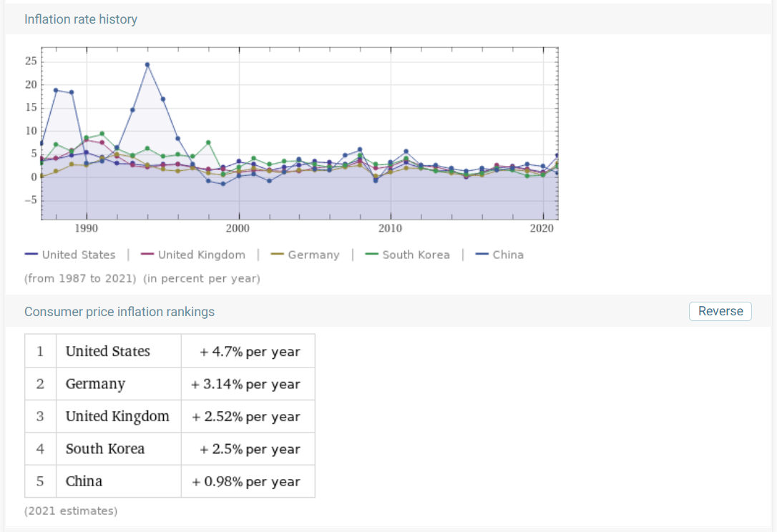Click rank number 2 in the table
Image resolution: width=777 pixels, height=532 pixels.
coord(40,384)
